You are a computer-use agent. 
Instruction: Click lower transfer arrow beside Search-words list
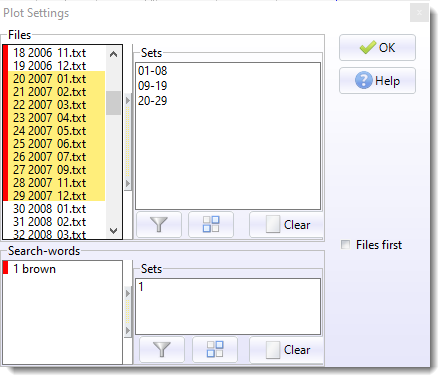128,330
